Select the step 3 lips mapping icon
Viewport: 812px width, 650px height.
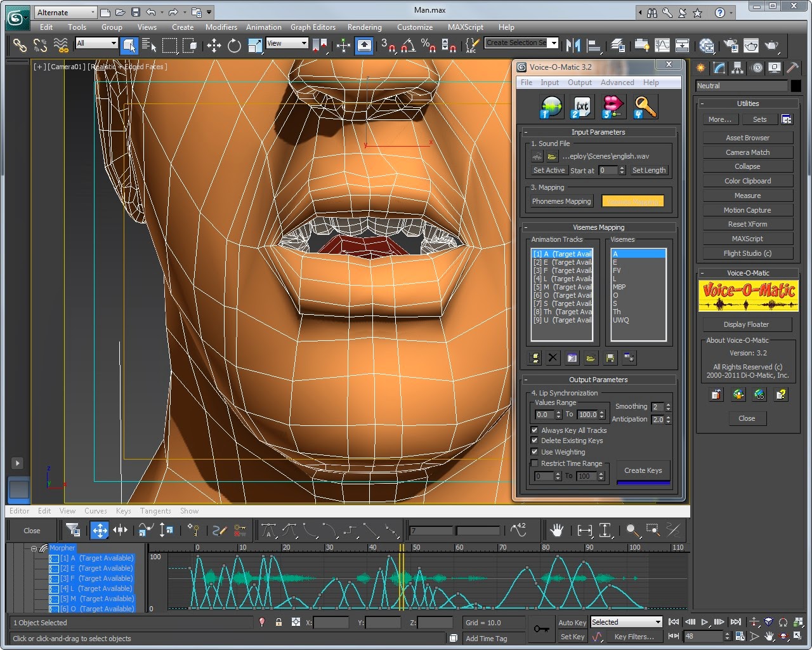612,106
